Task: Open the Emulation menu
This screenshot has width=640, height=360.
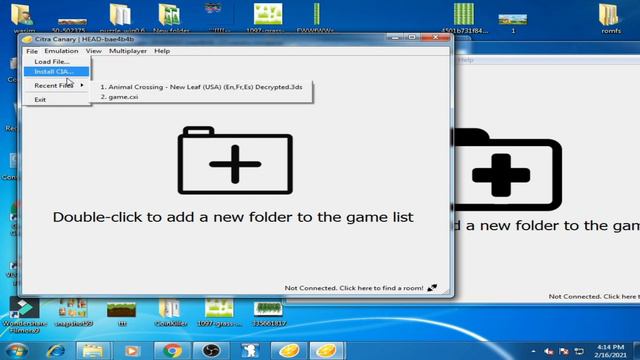Action: tap(61, 51)
